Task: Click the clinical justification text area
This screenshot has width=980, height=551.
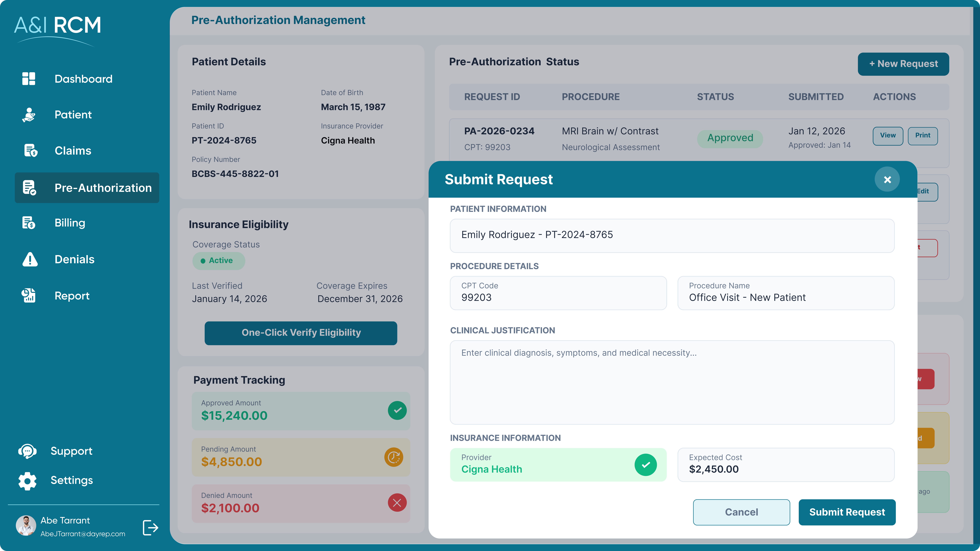Action: point(671,382)
